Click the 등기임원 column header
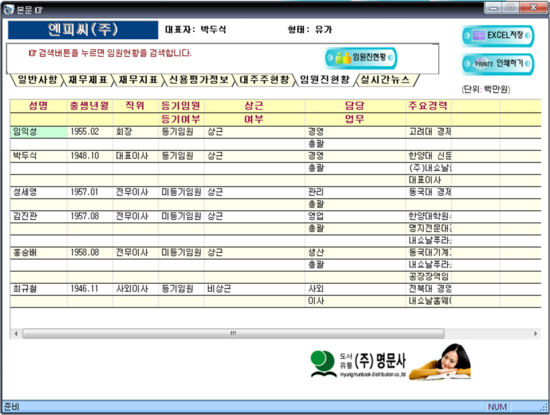This screenshot has width=550, height=415. tap(181, 106)
